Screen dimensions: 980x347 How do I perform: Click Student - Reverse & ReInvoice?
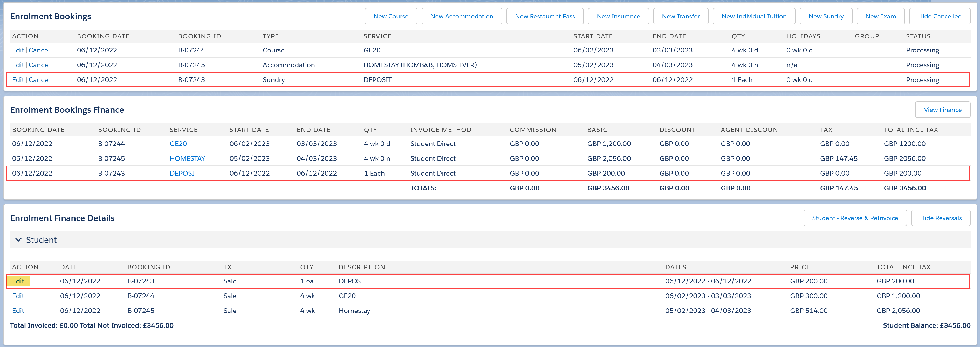point(855,218)
